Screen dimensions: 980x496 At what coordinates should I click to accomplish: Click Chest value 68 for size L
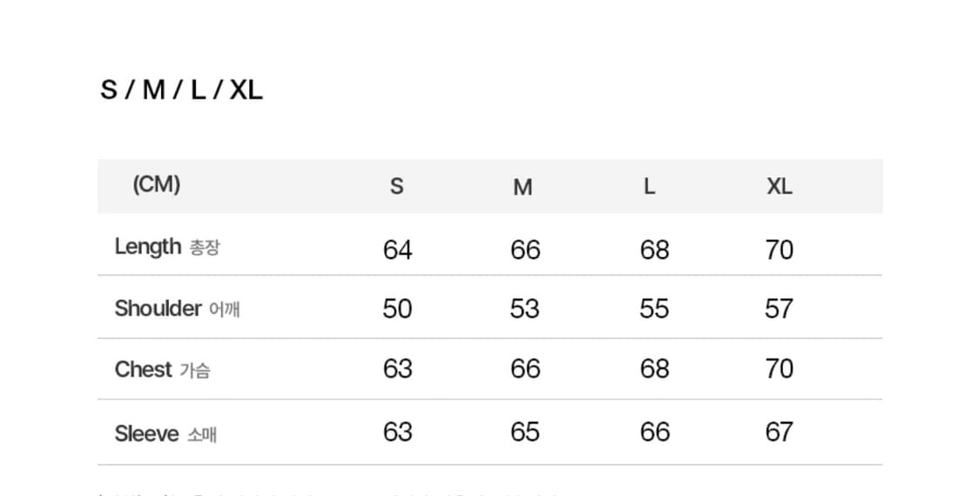(654, 369)
